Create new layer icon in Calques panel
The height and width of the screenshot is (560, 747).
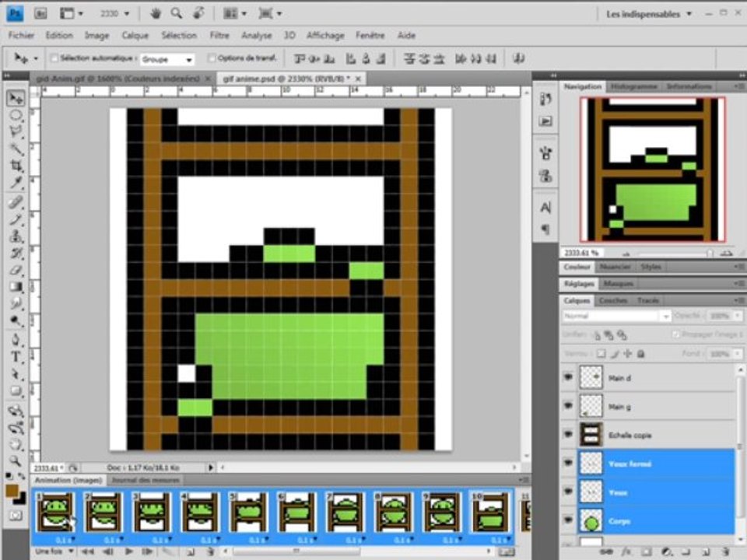click(706, 552)
